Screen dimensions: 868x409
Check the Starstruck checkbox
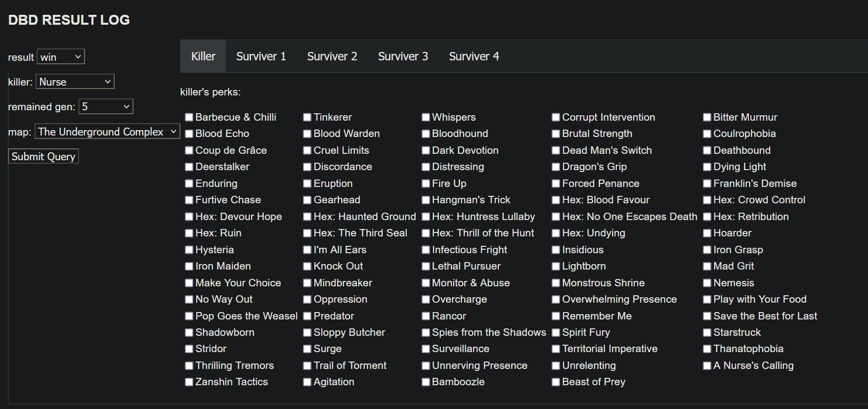[707, 332]
